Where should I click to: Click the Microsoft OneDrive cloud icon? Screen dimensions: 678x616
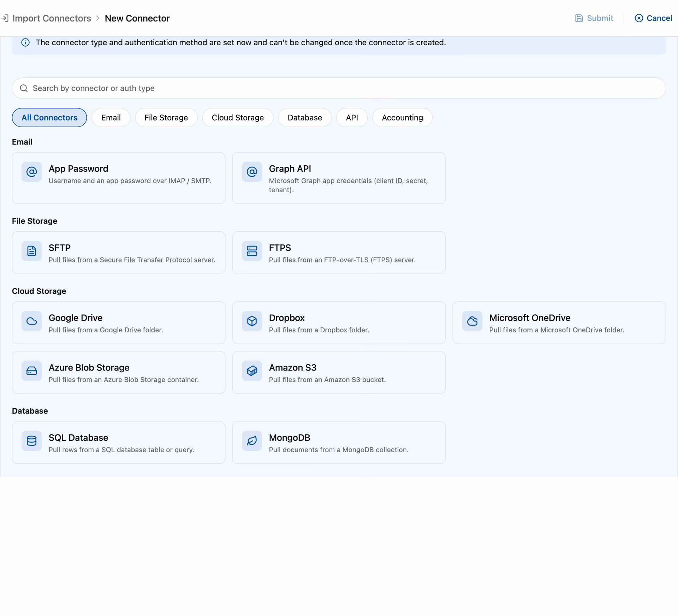472,321
